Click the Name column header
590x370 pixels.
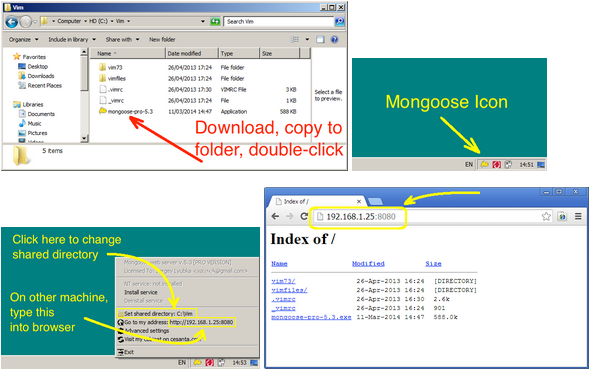click(128, 53)
